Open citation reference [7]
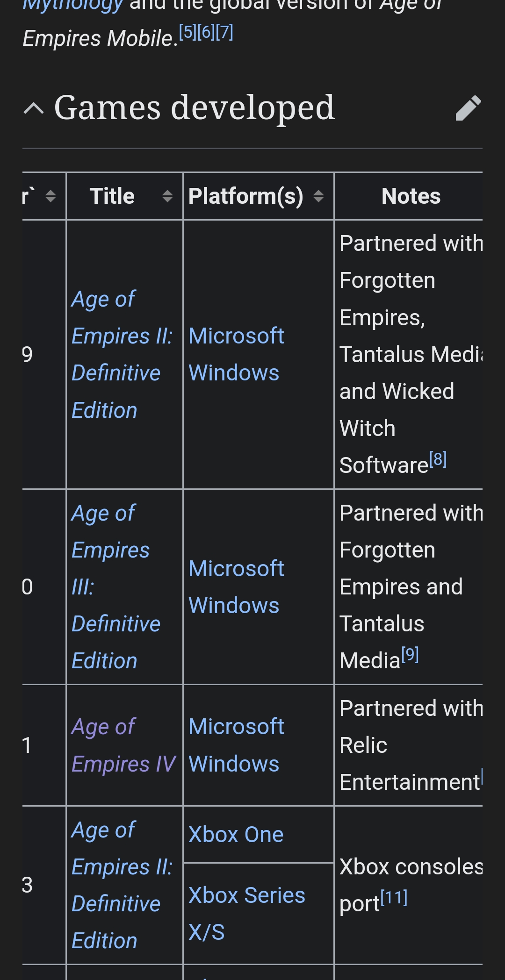Image resolution: width=505 pixels, height=980 pixels. (224, 32)
